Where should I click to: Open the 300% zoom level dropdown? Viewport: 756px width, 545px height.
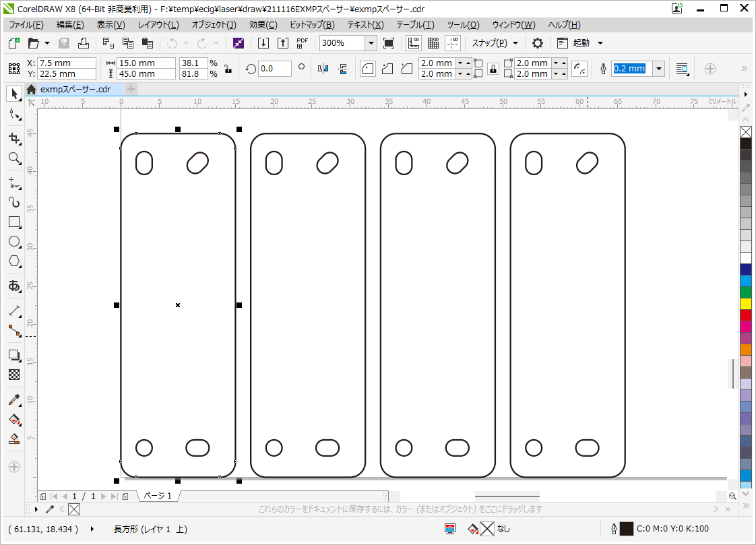[x=371, y=43]
